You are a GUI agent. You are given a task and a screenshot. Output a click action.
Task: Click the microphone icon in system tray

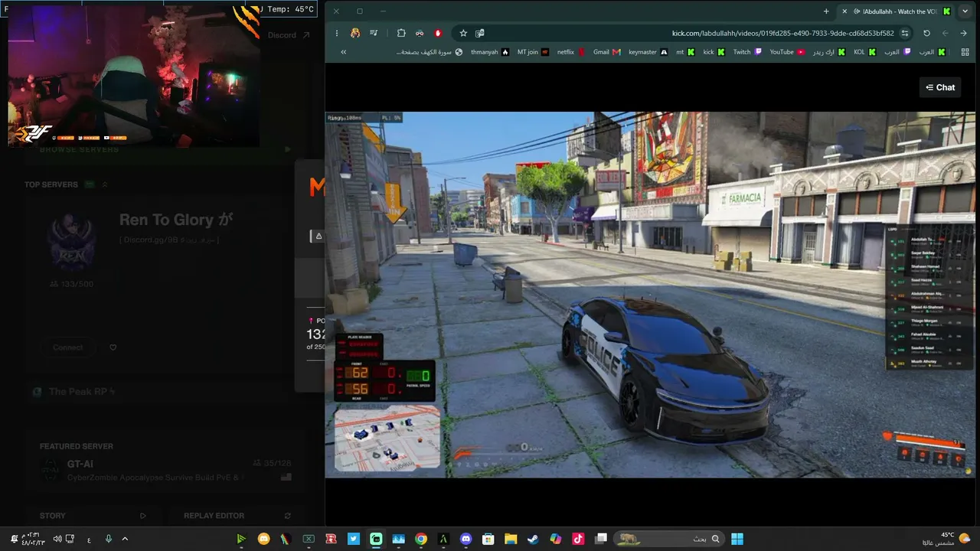pos(108,539)
